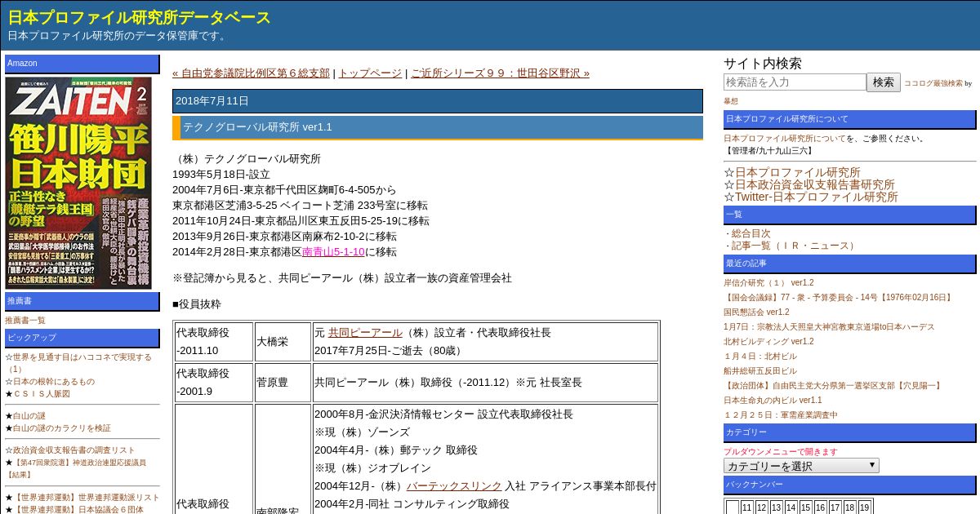
Task: Open ☆Twitter-日本プロファイル研究所 link
Action: click(817, 197)
